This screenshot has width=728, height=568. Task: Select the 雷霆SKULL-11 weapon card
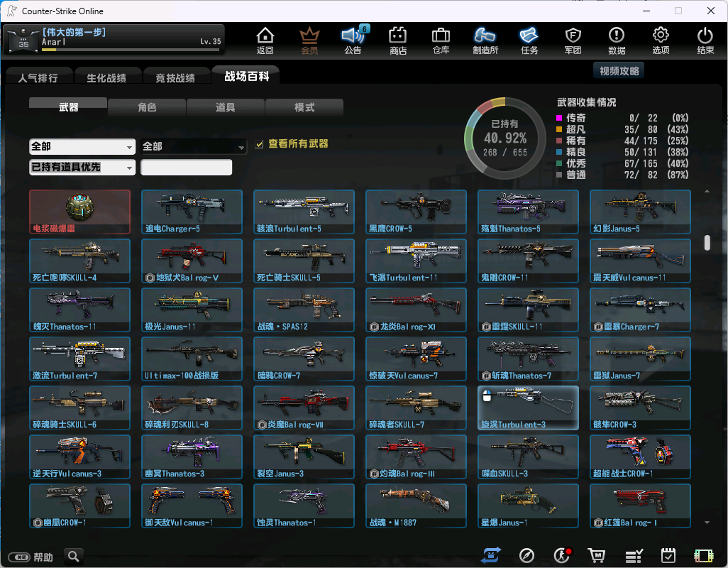529,310
